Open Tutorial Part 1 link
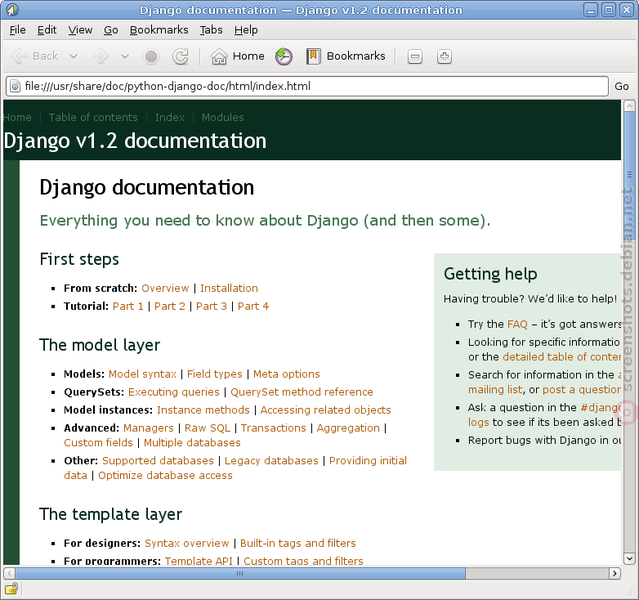Image resolution: width=639 pixels, height=600 pixels. (x=128, y=306)
